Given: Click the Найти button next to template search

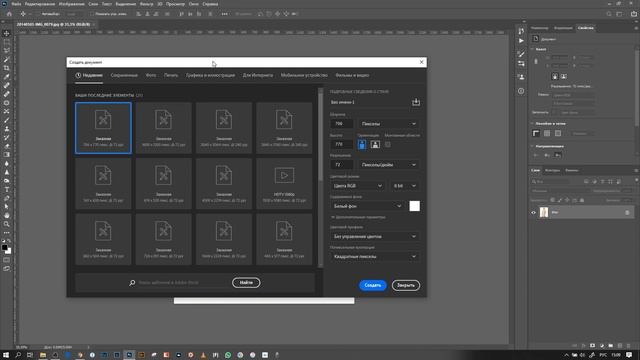Looking at the screenshot, I should (x=246, y=282).
